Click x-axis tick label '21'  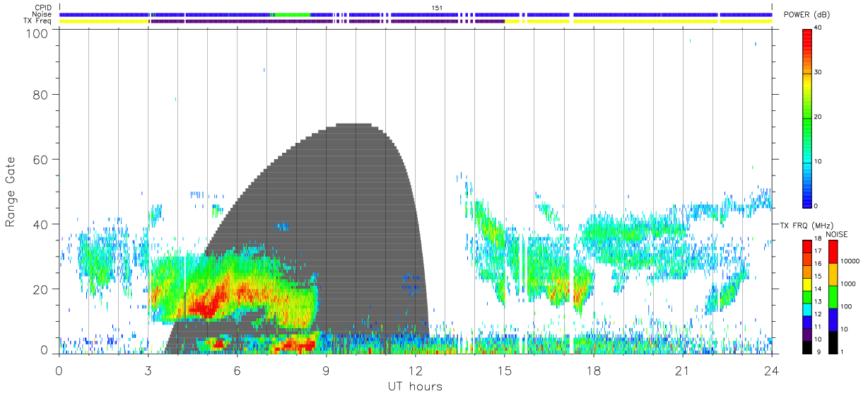(x=683, y=370)
